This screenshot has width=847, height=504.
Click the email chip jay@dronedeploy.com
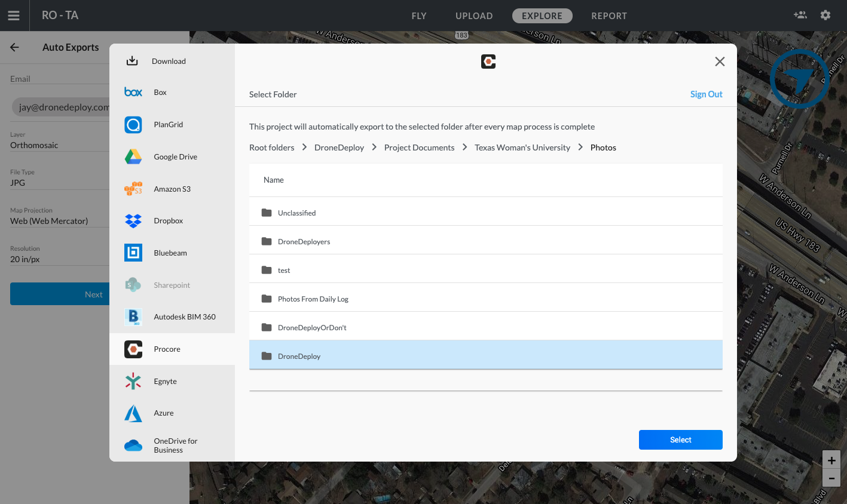61,107
